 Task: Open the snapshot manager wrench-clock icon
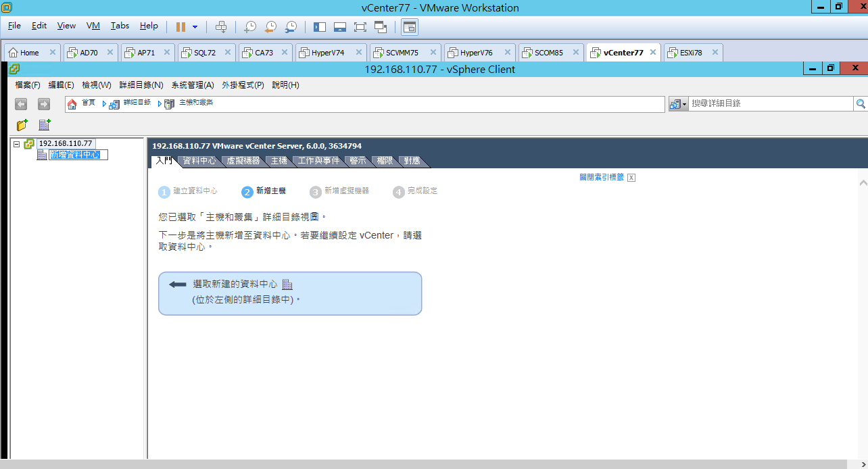(291, 26)
